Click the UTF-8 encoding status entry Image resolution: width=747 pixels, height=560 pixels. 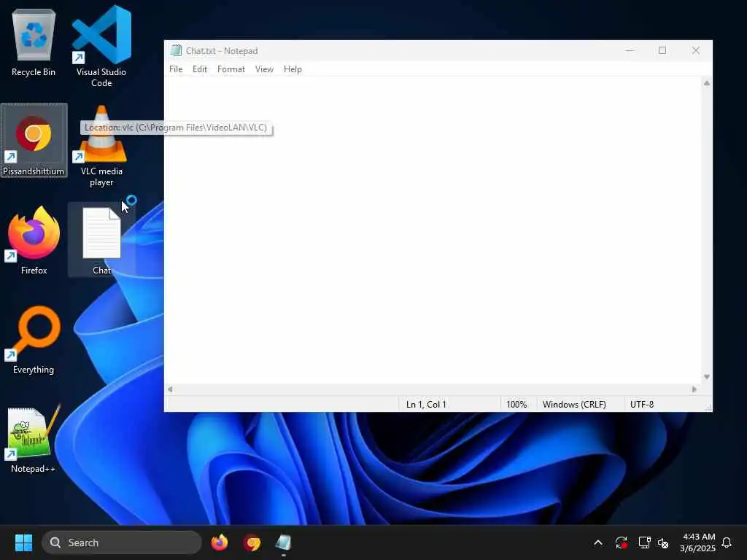(x=642, y=404)
